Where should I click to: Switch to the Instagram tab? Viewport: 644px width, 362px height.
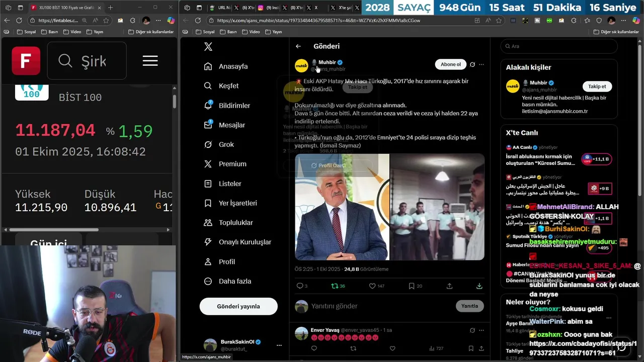[267, 8]
